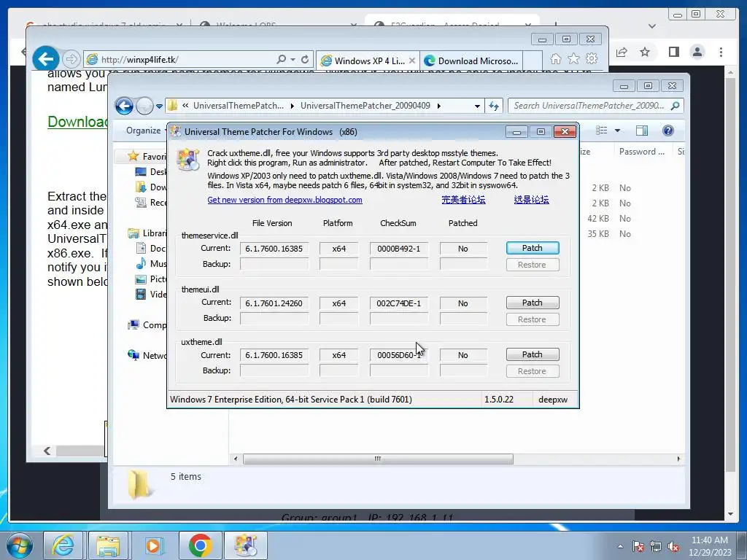
Task: Open the deepxw.blogspot.com new version link
Action: click(285, 200)
